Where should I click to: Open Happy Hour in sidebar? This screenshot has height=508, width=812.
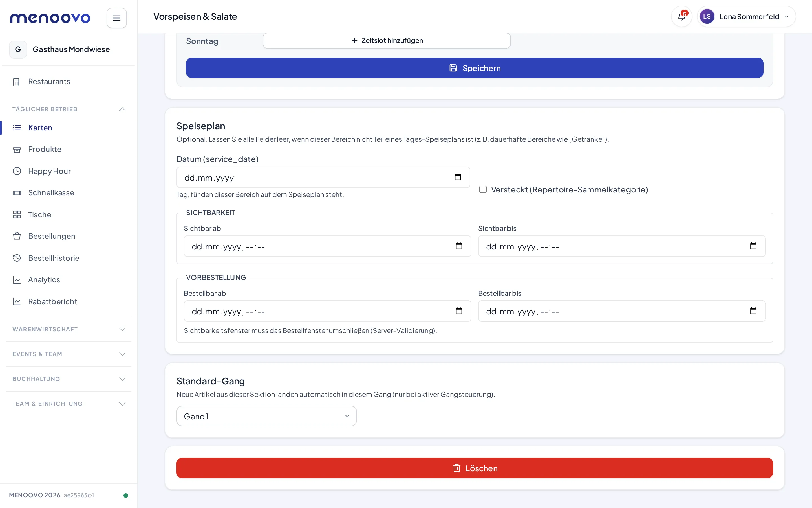69,171
